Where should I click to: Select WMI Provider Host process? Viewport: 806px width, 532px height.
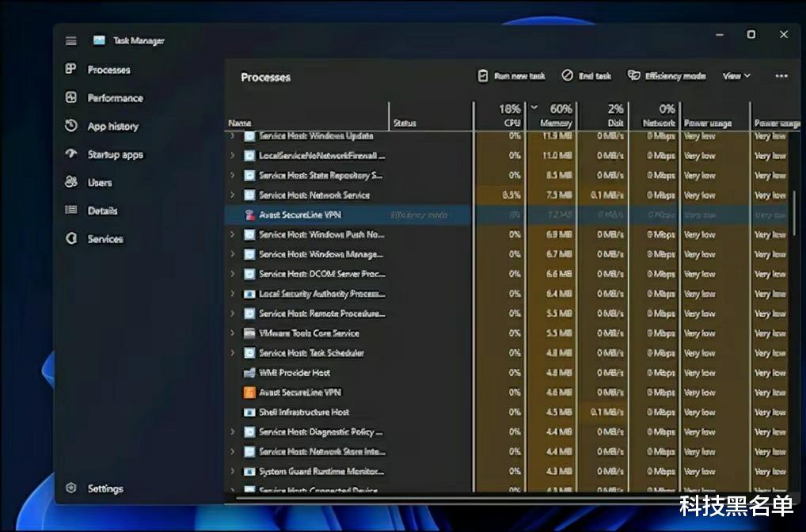pos(508,373)
